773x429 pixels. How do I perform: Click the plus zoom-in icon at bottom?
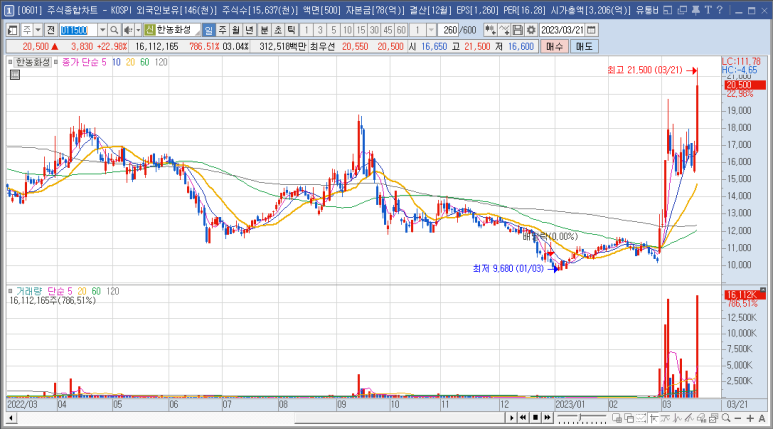pyautogui.click(x=750, y=418)
